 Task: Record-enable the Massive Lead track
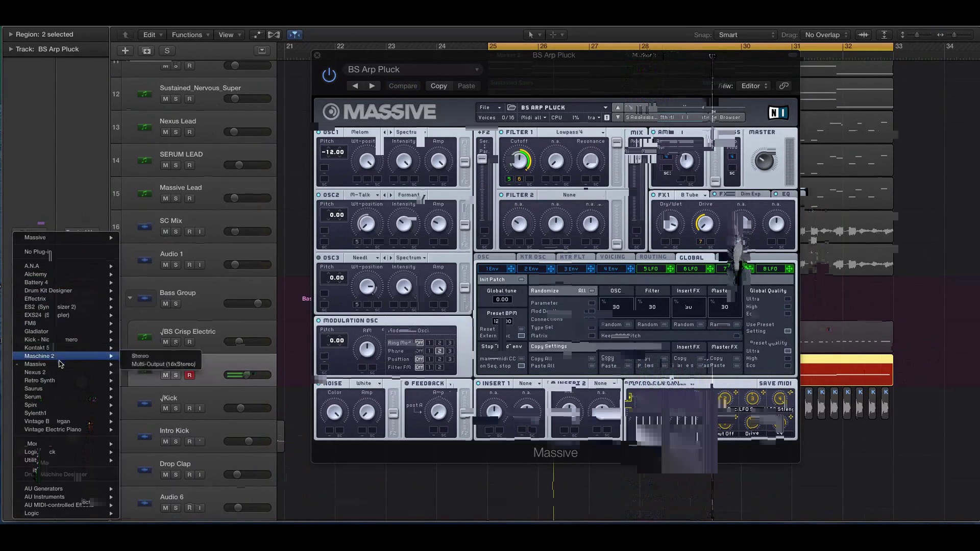(189, 198)
